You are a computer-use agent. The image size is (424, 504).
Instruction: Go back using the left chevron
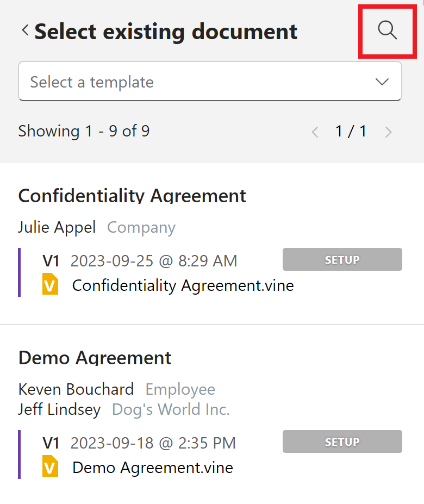pos(25,31)
